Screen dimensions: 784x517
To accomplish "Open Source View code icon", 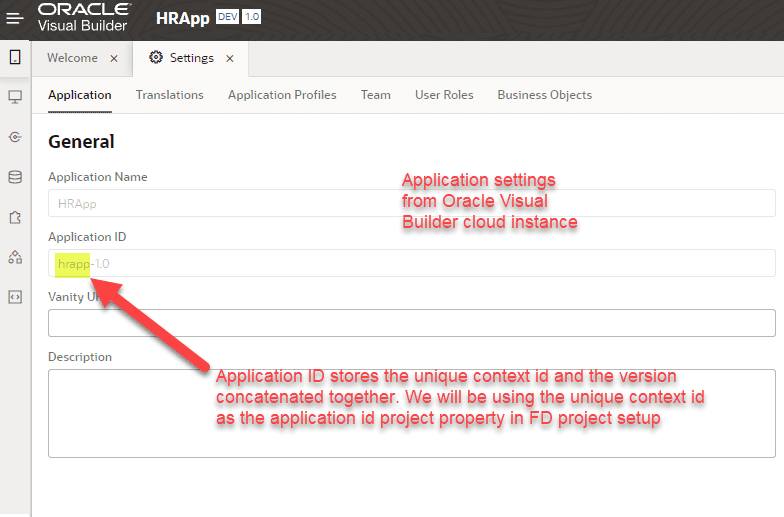I will [x=15, y=297].
